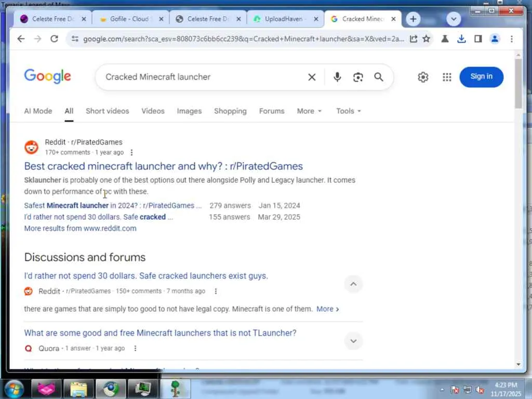Viewport: 532px width, 399px height.
Task: Select the Images search filter
Action: click(x=189, y=111)
